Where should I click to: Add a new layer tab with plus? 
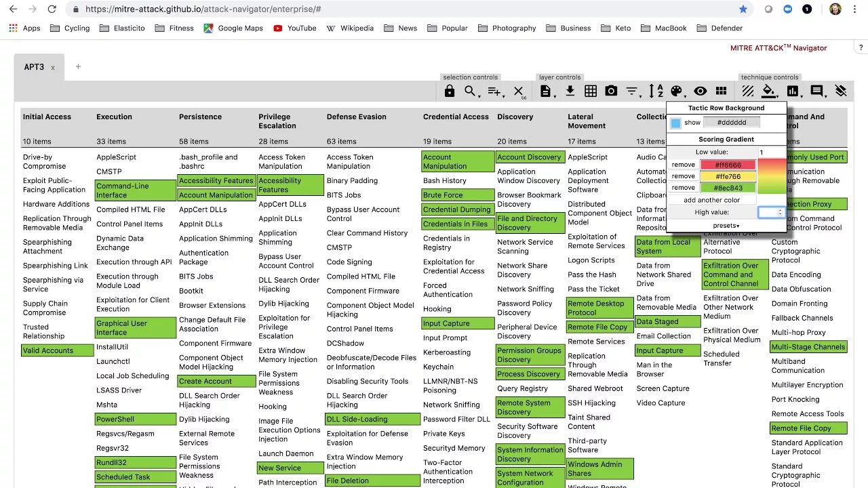tap(78, 66)
